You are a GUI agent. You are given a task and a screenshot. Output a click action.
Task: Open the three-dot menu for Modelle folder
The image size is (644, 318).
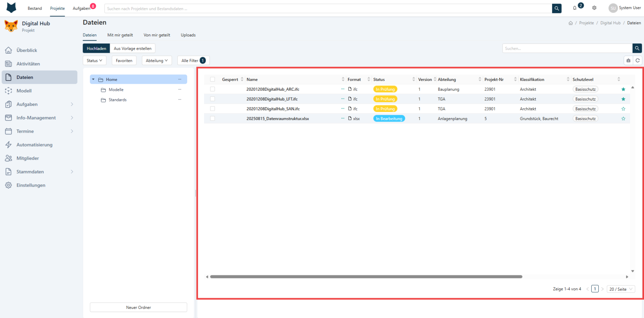pyautogui.click(x=180, y=89)
